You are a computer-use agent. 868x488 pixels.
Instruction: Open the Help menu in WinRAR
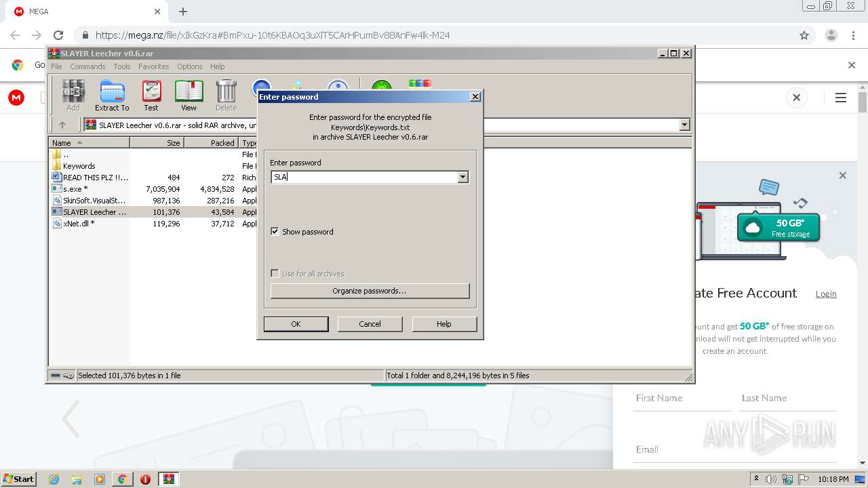click(x=217, y=66)
